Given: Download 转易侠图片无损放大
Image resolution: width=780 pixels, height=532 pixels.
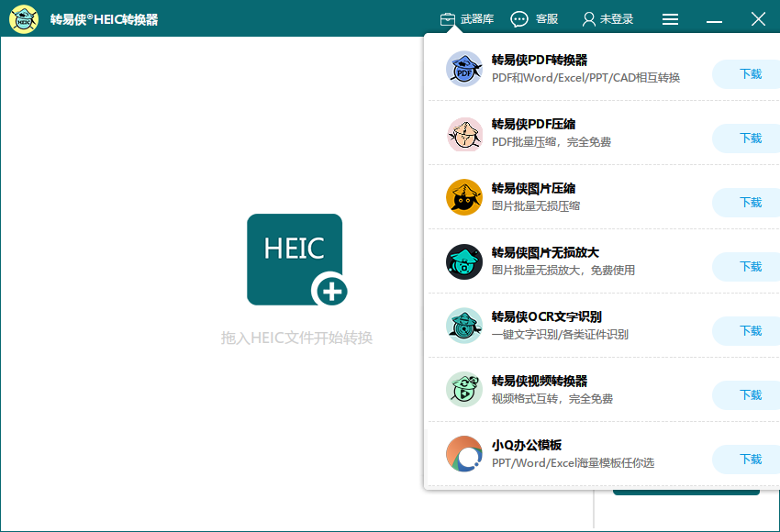Looking at the screenshot, I should (751, 267).
